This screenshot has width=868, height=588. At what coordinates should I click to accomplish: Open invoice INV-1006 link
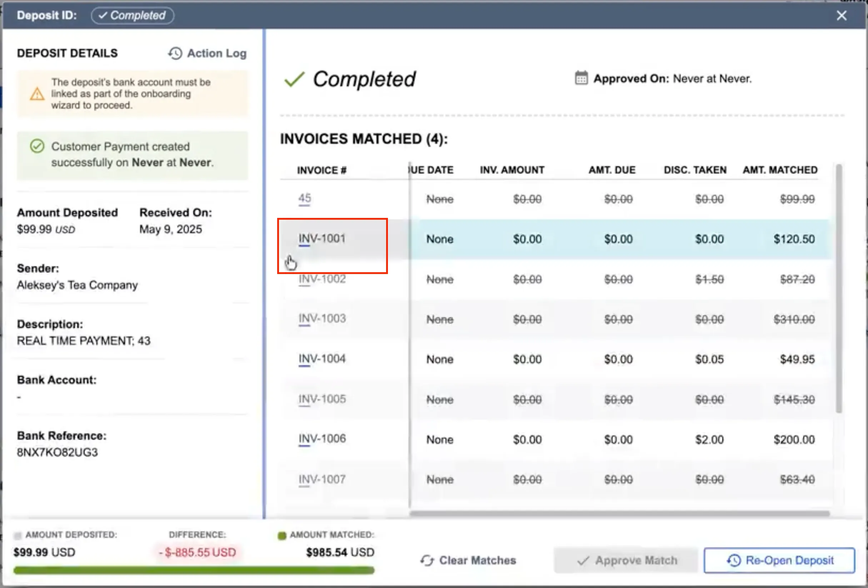tap(322, 439)
